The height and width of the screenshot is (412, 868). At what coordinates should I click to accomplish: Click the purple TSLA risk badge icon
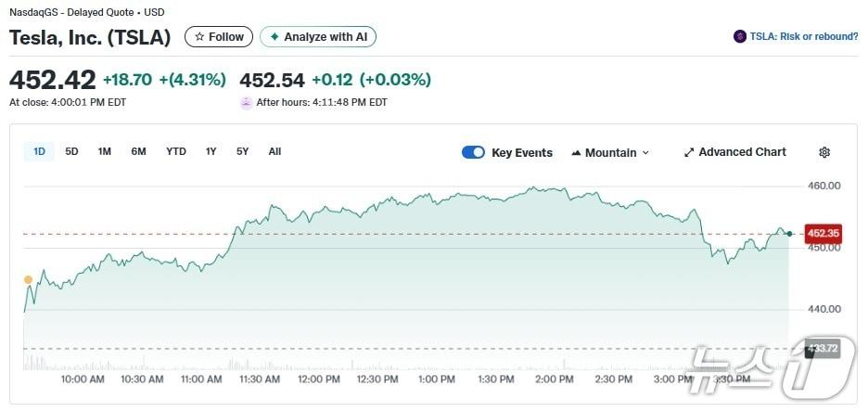(739, 36)
